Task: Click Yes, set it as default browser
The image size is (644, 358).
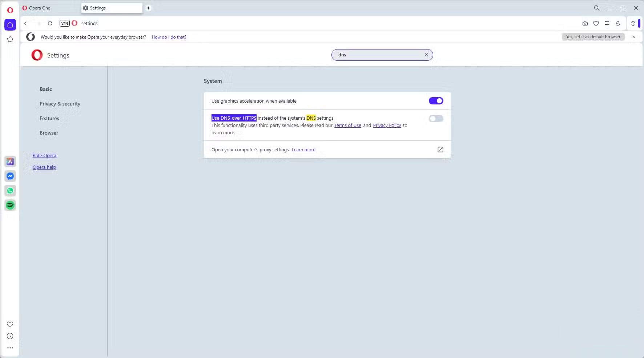Action: coord(593,37)
